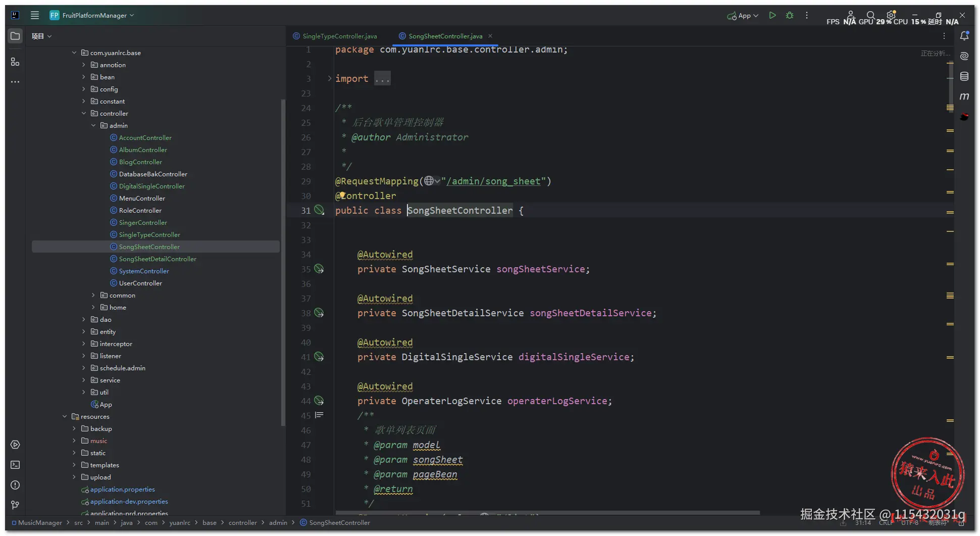The image size is (980, 536).
Task: Click the /admin/song_sheet URL link
Action: tap(493, 181)
